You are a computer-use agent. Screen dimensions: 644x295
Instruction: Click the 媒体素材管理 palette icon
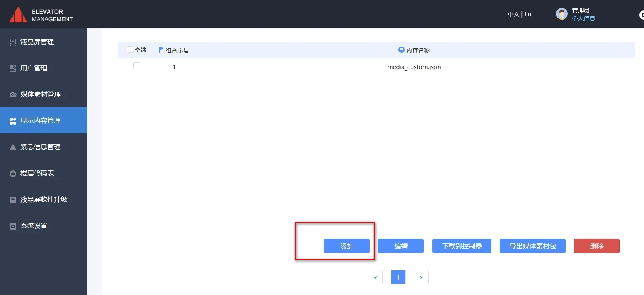click(x=13, y=95)
